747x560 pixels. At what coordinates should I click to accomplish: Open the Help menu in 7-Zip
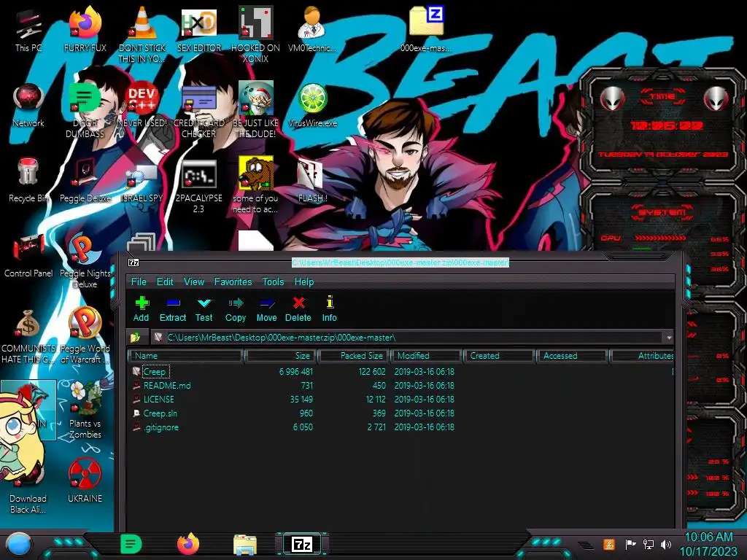pos(304,282)
